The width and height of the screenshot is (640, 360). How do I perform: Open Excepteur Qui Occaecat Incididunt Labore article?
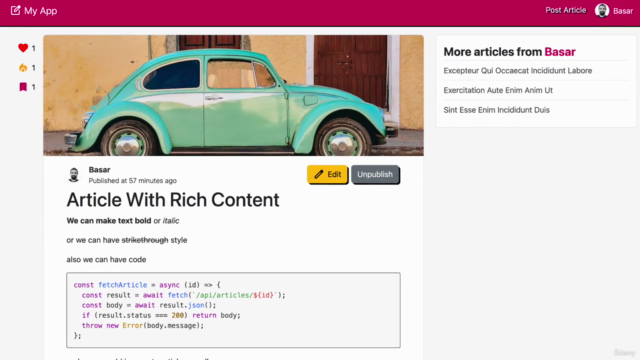518,71
